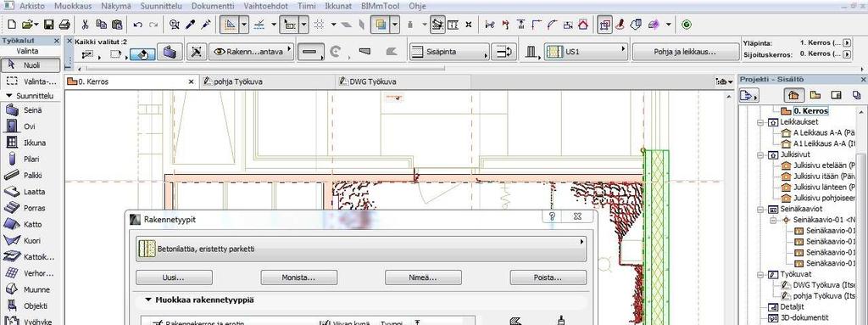
Task: Click the new document icon
Action: (x=13, y=25)
